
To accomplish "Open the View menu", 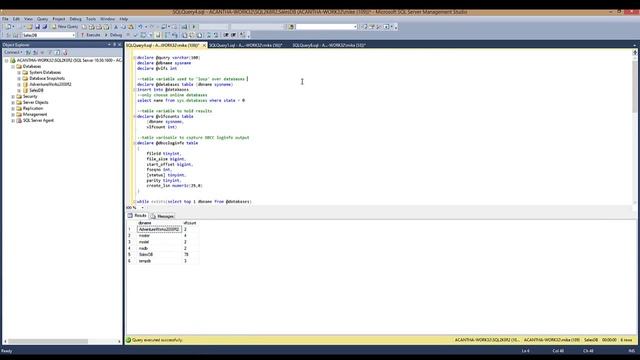I will 28,19.
